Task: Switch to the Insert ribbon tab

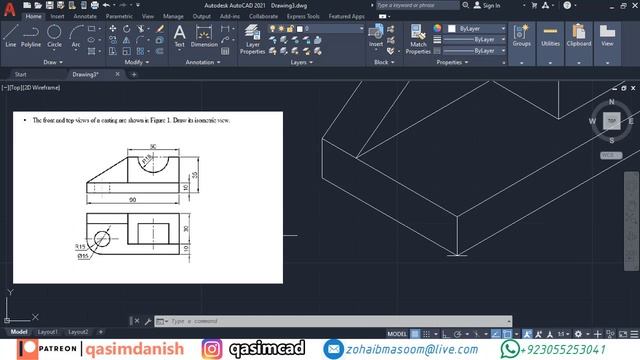Action: 57,16
